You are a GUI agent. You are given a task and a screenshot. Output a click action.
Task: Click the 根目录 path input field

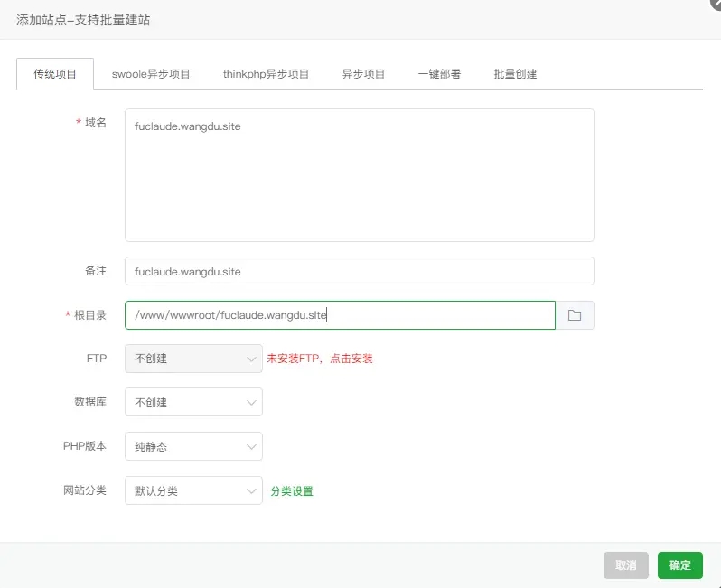[340, 315]
